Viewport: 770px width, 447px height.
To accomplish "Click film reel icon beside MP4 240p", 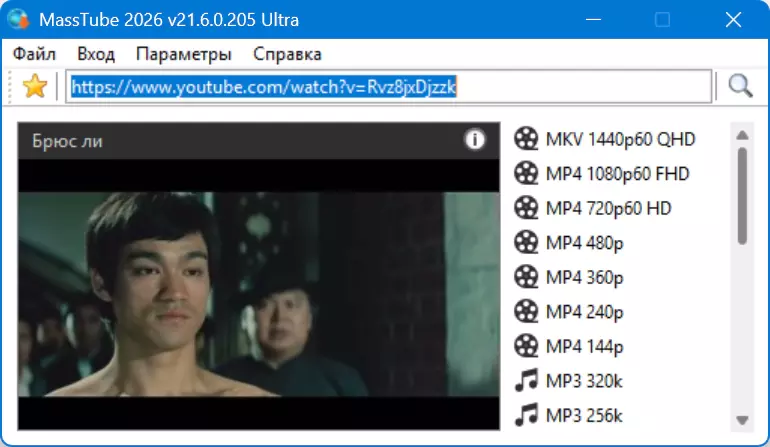I will point(526,312).
